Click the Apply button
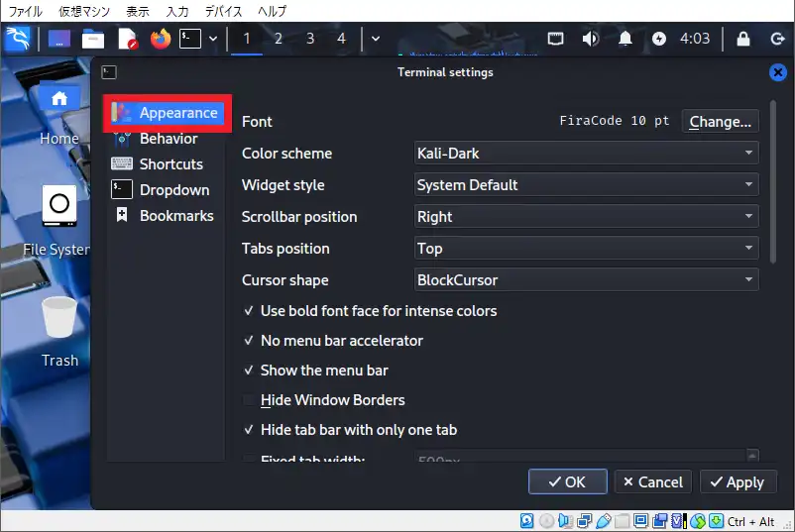The width and height of the screenshot is (795, 532). (738, 481)
